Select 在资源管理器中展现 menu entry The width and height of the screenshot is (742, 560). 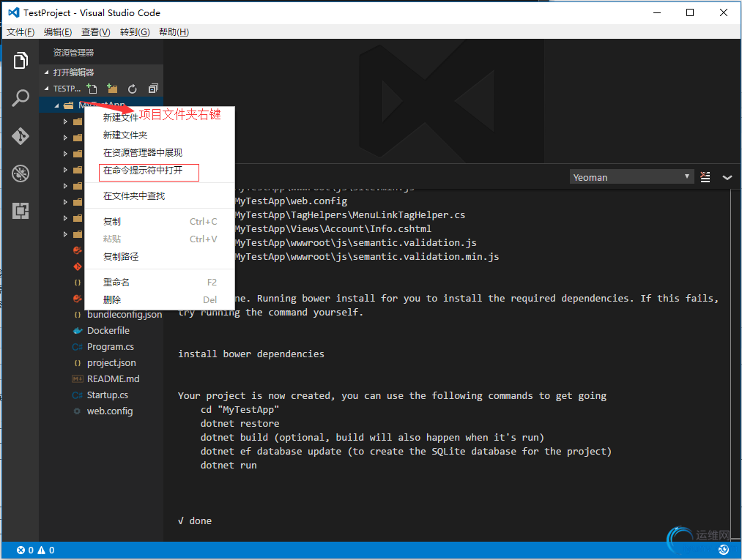[x=160, y=153]
